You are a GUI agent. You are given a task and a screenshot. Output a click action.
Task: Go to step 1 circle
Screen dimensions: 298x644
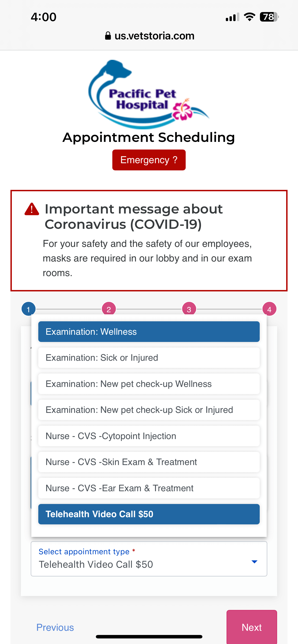tap(29, 309)
